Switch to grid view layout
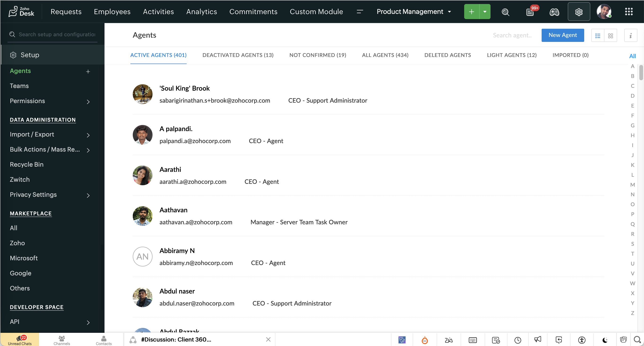Screen dimensions: 644x346 coord(611,36)
